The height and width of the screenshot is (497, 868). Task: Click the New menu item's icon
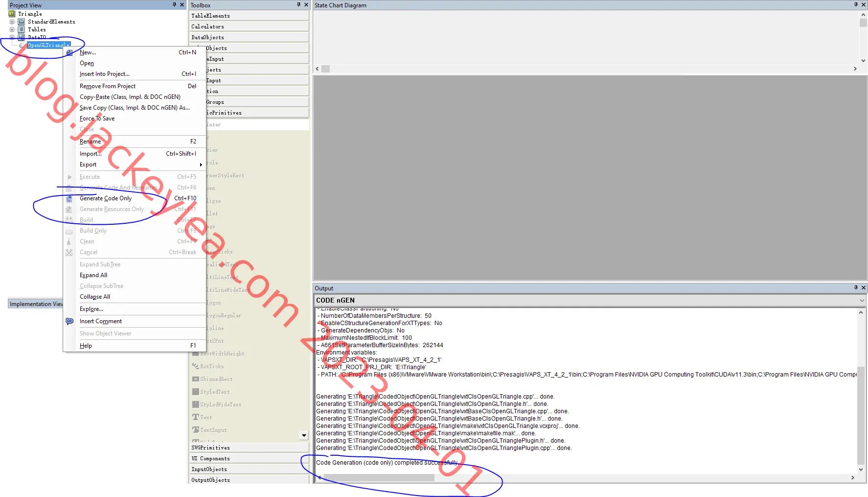69,52
